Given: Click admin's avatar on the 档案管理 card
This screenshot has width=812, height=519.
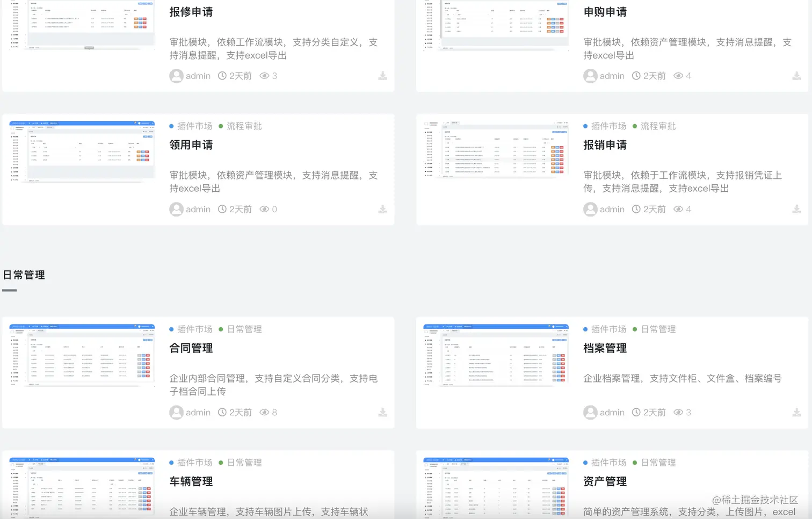Looking at the screenshot, I should click(x=590, y=412).
